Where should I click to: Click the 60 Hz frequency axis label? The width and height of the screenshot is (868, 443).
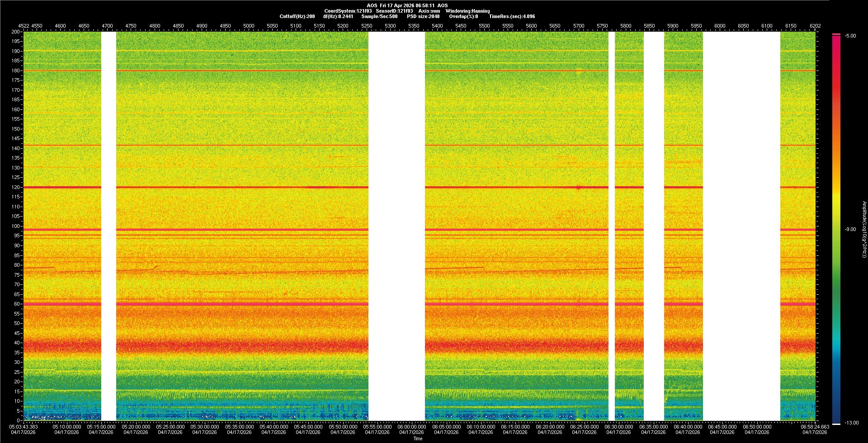[17, 304]
